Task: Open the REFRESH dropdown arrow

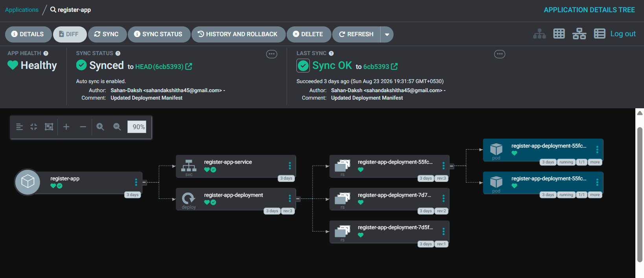Action: 387,34
